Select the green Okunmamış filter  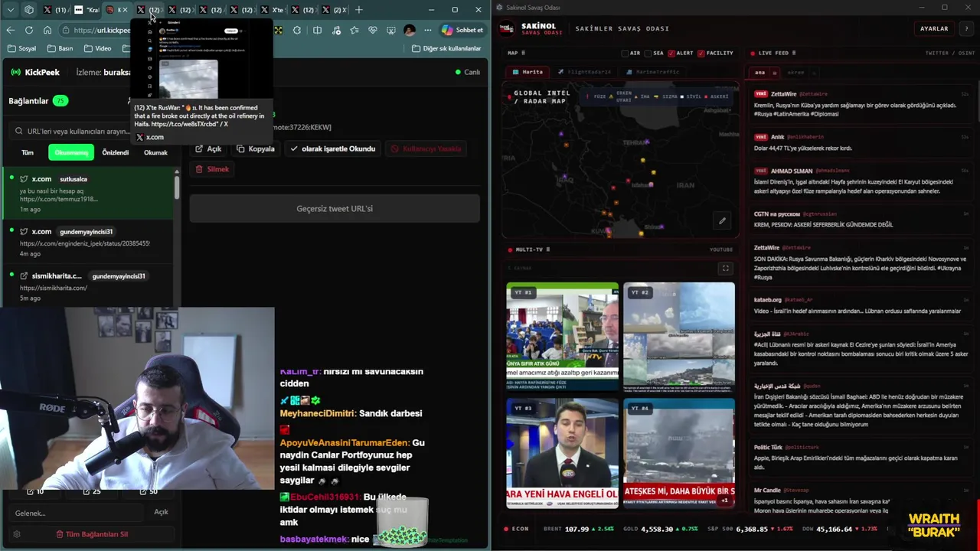[71, 152]
